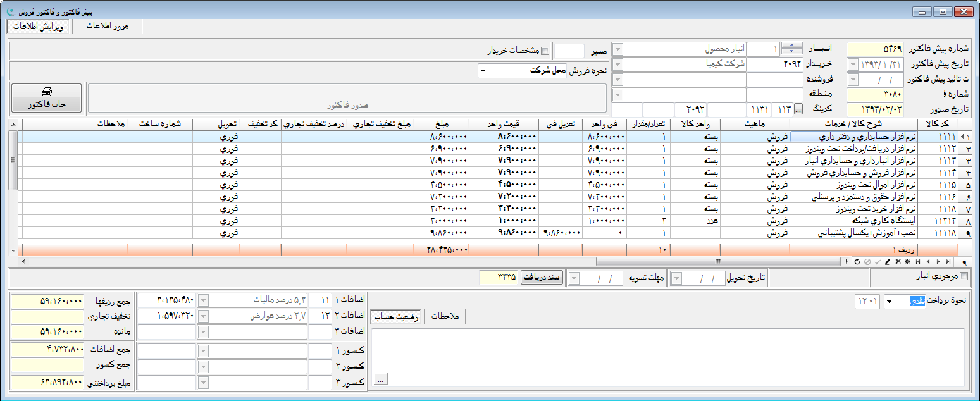Jump to first record in navigator
980x401 pixels.
click(917, 261)
